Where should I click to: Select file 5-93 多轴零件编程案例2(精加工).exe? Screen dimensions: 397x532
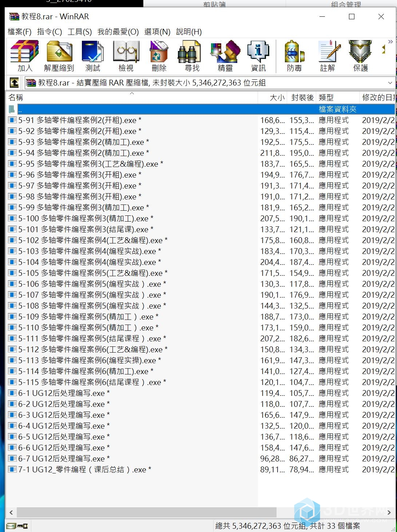click(x=201, y=142)
